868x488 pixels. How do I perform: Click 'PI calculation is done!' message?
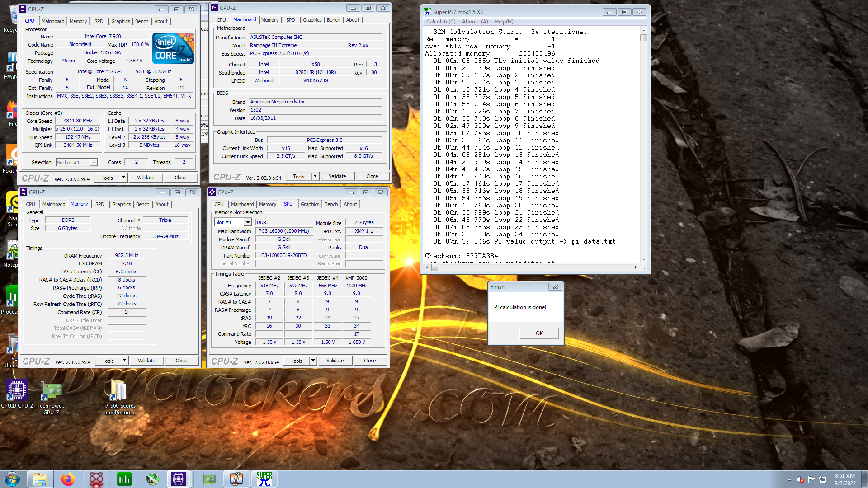pos(520,307)
